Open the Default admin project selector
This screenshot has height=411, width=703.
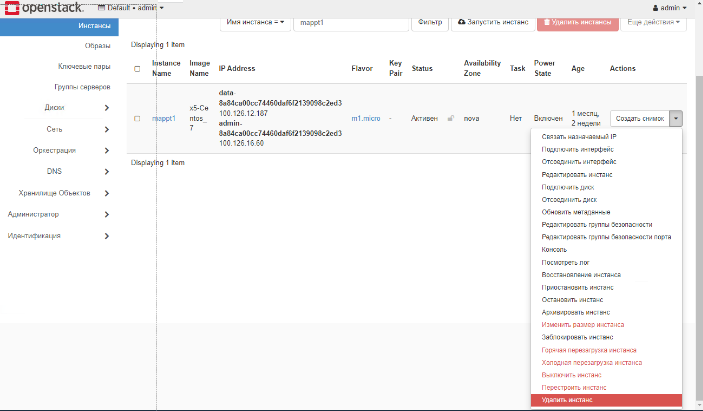point(130,7)
